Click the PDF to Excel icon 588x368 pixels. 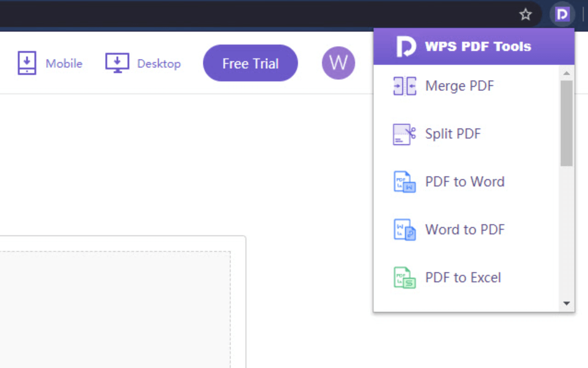(x=405, y=278)
